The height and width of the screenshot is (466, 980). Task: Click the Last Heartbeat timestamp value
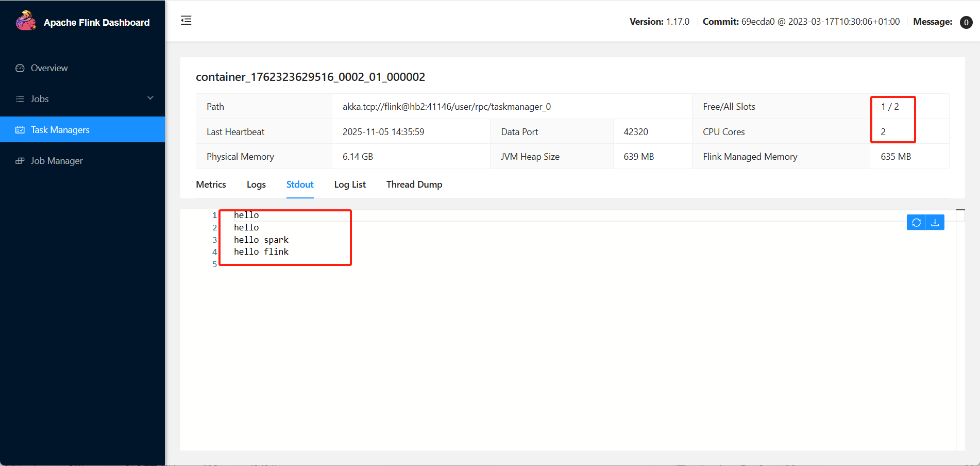(383, 132)
